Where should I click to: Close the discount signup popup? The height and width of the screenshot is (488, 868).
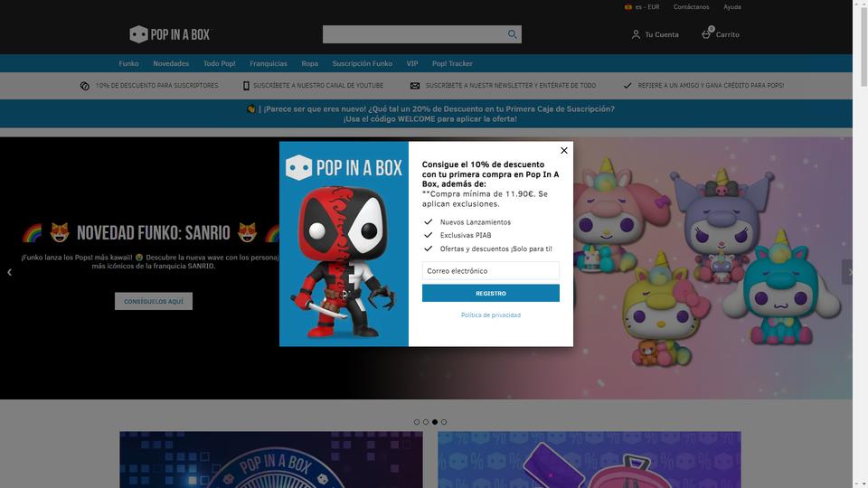pos(563,151)
